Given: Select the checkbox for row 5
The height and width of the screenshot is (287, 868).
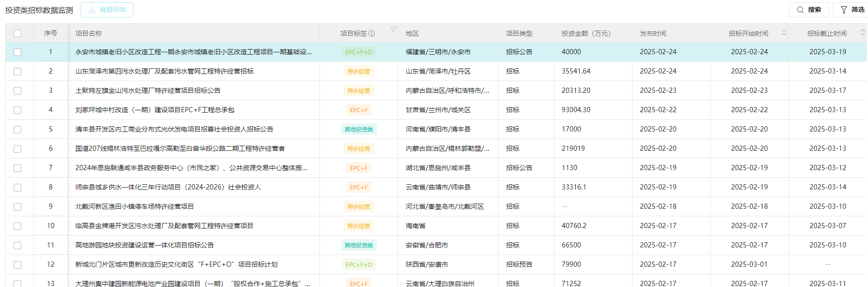Looking at the screenshot, I should (17, 130).
